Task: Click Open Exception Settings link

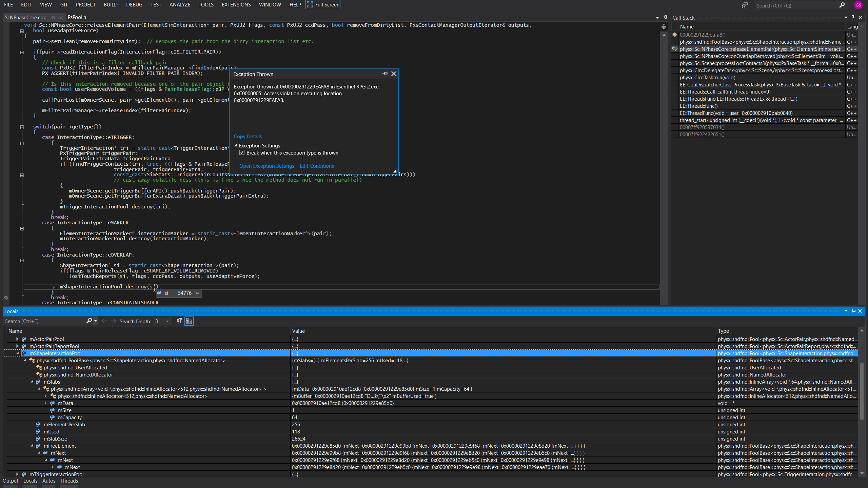Action: coord(267,166)
